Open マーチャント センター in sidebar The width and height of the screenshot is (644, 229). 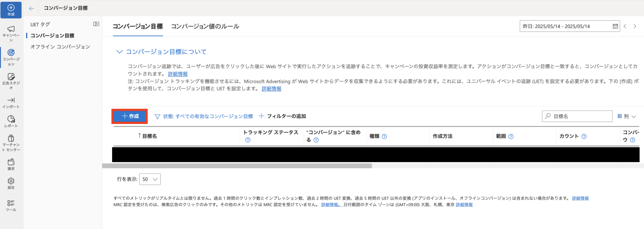pos(11,143)
